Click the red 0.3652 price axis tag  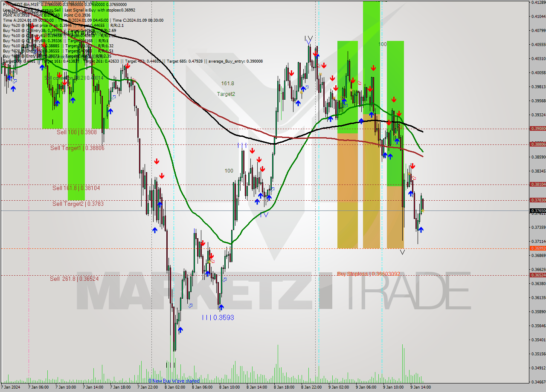(537, 275)
